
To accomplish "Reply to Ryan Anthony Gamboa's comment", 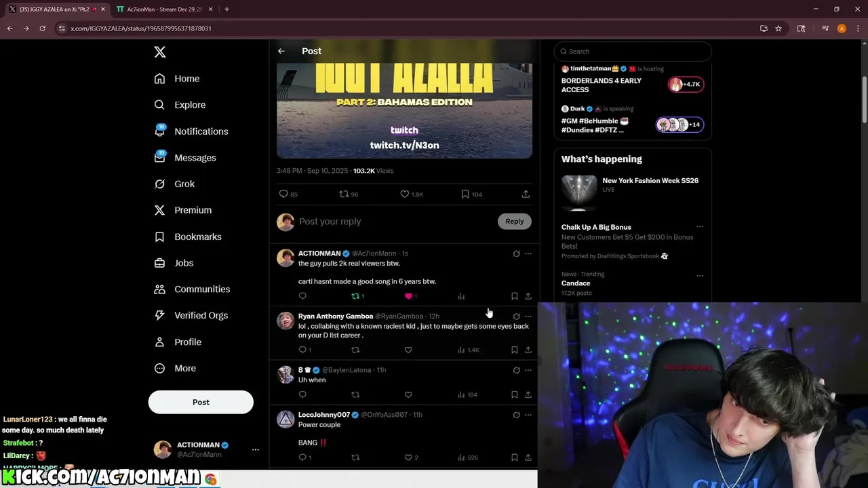I will (302, 350).
